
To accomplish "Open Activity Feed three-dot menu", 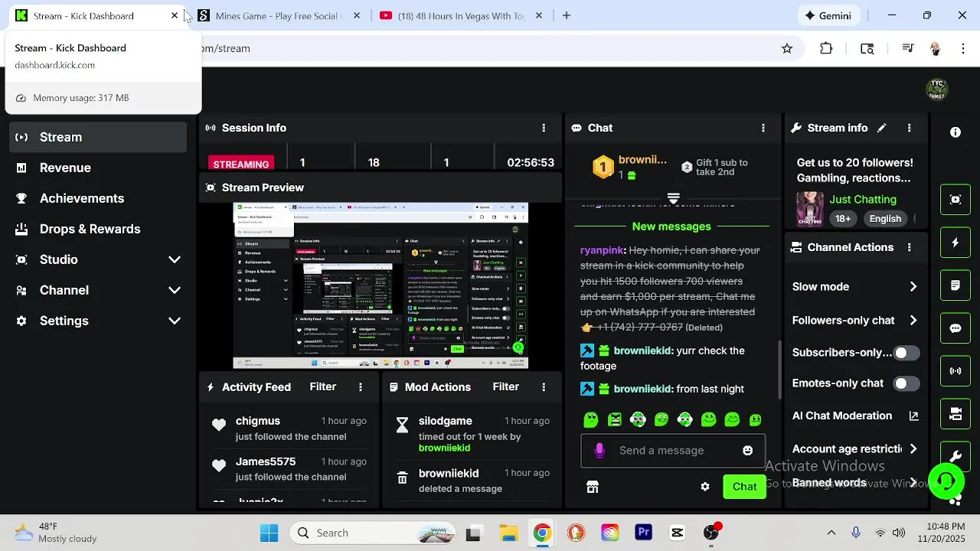I will (361, 387).
